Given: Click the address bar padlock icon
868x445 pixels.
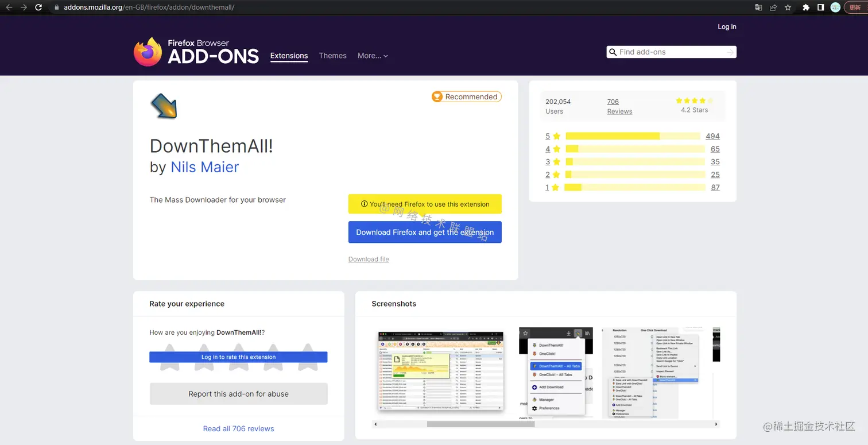Looking at the screenshot, I should click(57, 7).
